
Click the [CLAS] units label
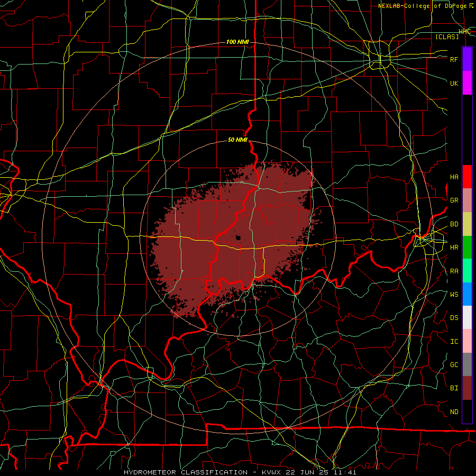coord(447,37)
